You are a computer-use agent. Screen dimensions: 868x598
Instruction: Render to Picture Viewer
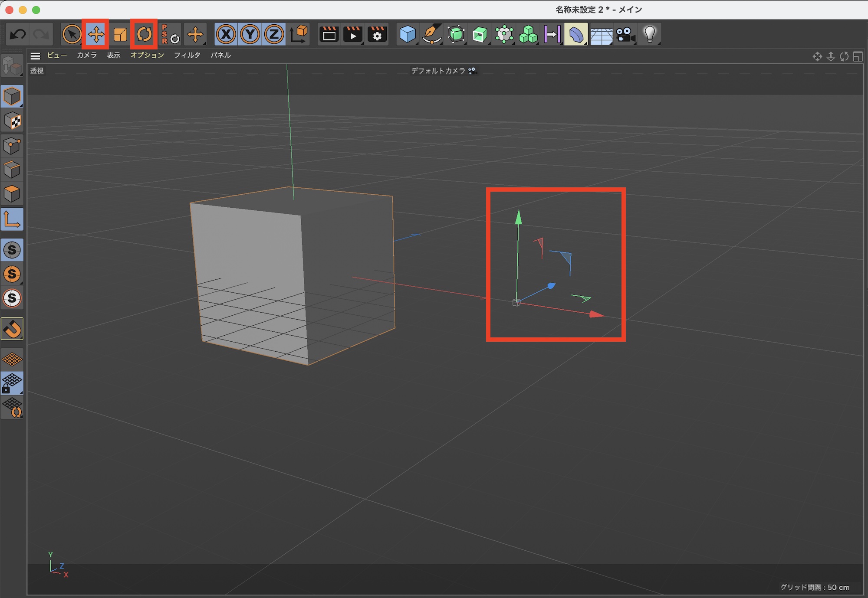click(x=353, y=34)
